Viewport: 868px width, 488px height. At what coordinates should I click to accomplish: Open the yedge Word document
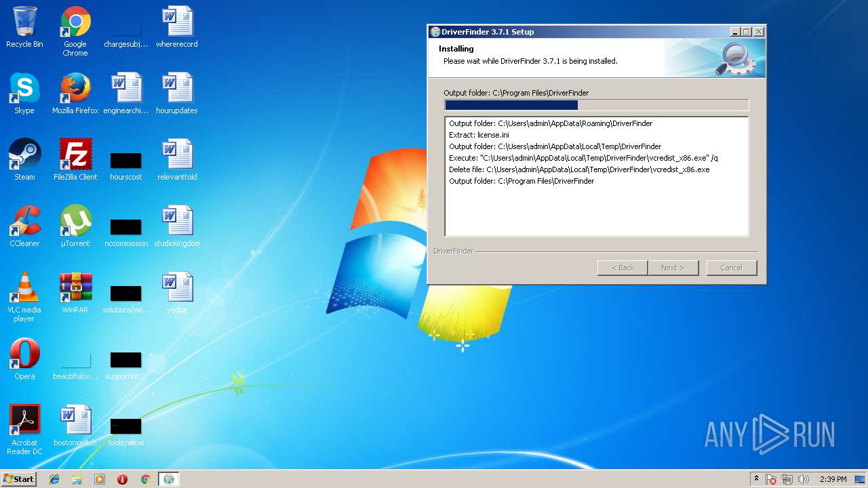coord(177,293)
